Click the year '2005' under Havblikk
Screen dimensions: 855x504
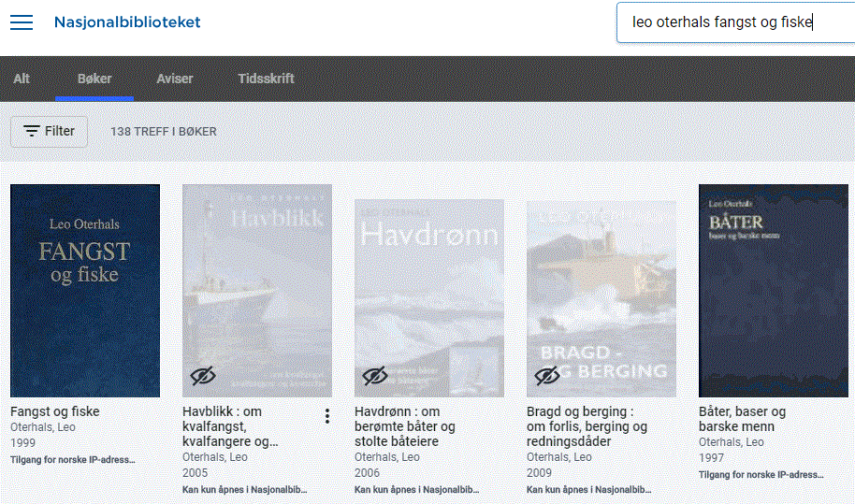(x=196, y=473)
